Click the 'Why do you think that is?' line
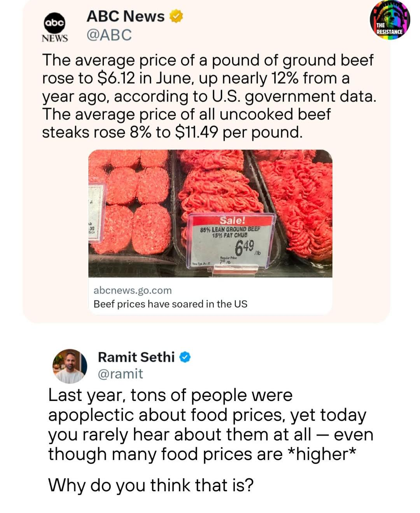This screenshot has height=513, width=420. click(151, 485)
